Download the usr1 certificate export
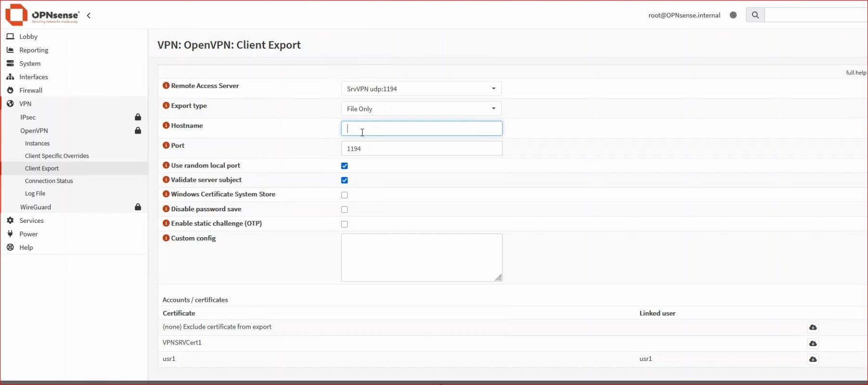The height and width of the screenshot is (385, 868). coord(813,359)
